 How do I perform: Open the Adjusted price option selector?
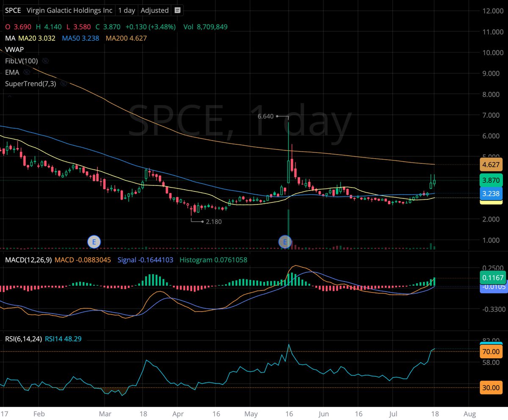[x=155, y=11]
